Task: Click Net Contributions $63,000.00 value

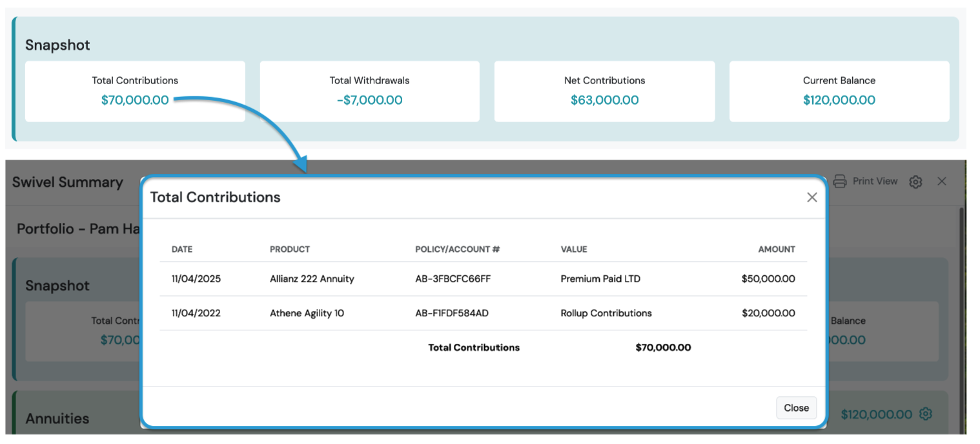Action: coord(604,100)
